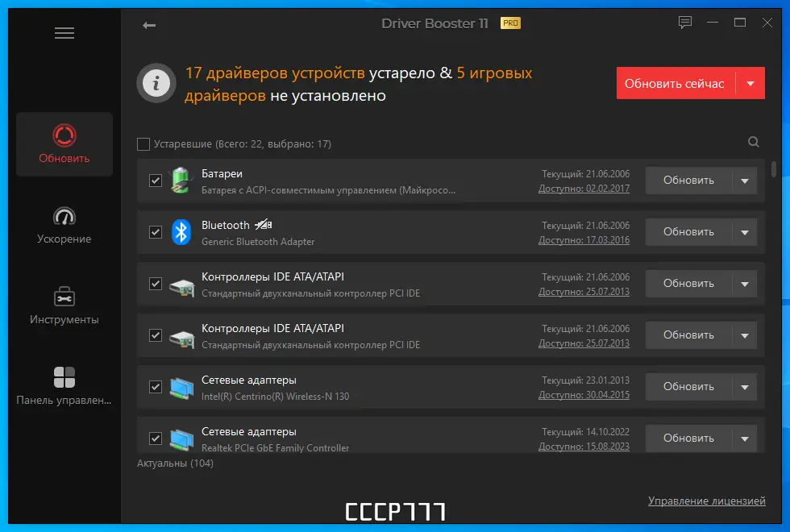The height and width of the screenshot is (532, 790).
Task: Expand the Обновить сейчас dropdown arrow
Action: click(750, 84)
